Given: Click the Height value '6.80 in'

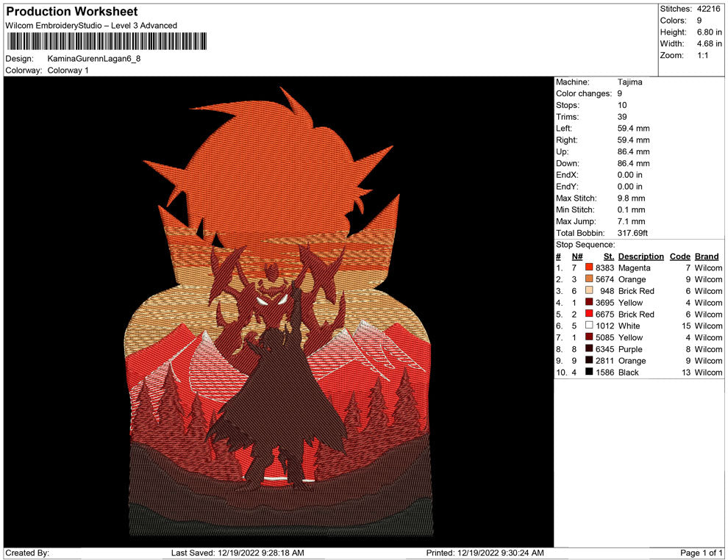Looking at the screenshot, I should (709, 32).
